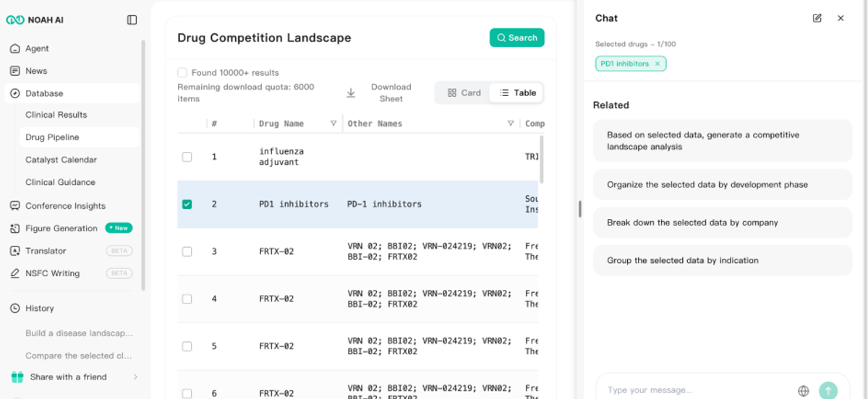Click the gift icon
This screenshot has width=868, height=399.
(17, 377)
